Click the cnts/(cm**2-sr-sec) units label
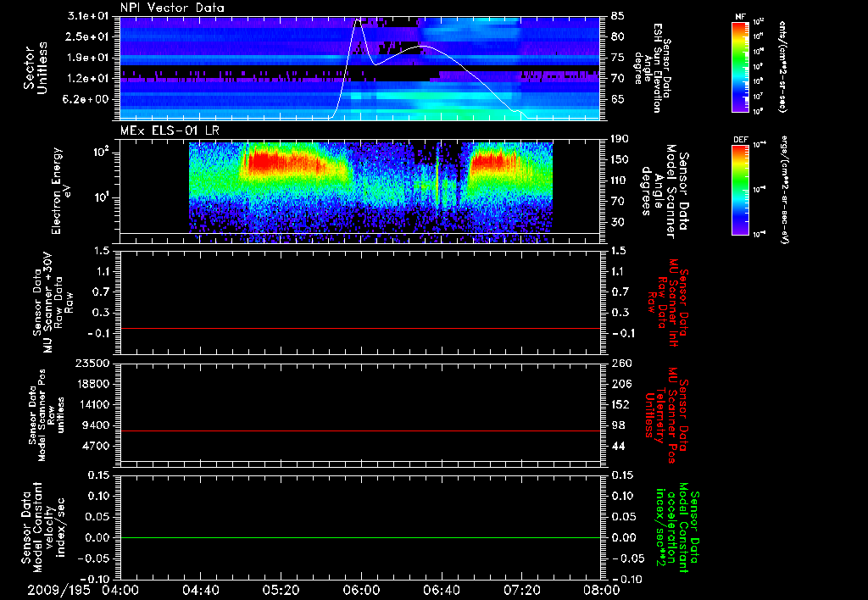Screen dimensions: 868x600 coord(782,66)
